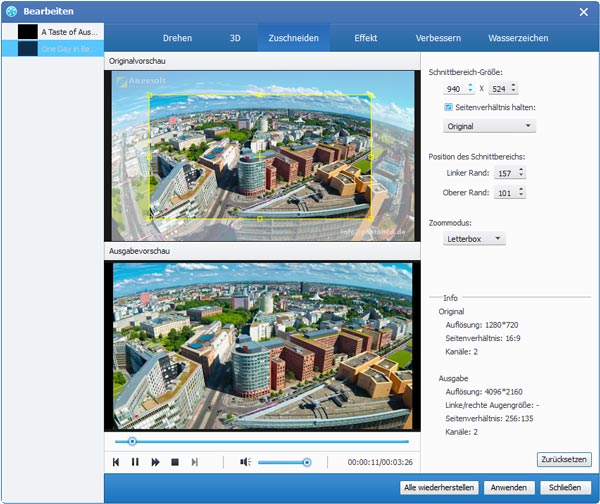This screenshot has height=504, width=600.
Task: Click the Oberer Rand value field
Action: [x=505, y=193]
